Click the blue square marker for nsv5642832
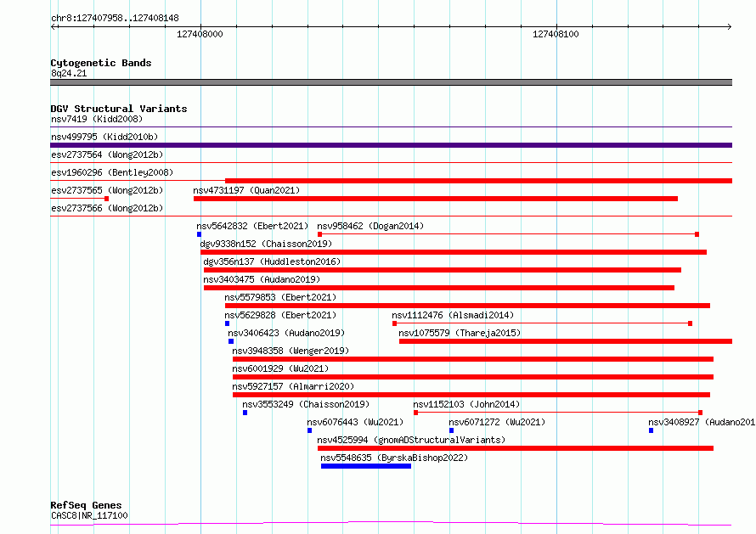 point(199,234)
